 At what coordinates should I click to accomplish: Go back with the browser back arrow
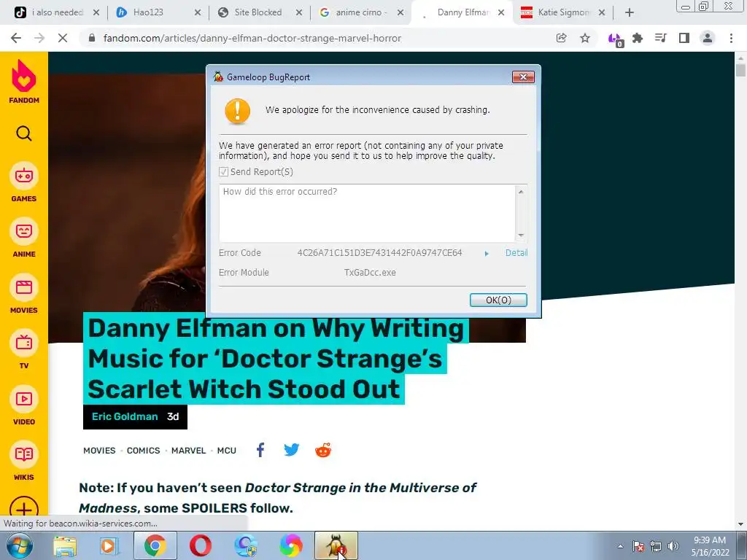(16, 38)
